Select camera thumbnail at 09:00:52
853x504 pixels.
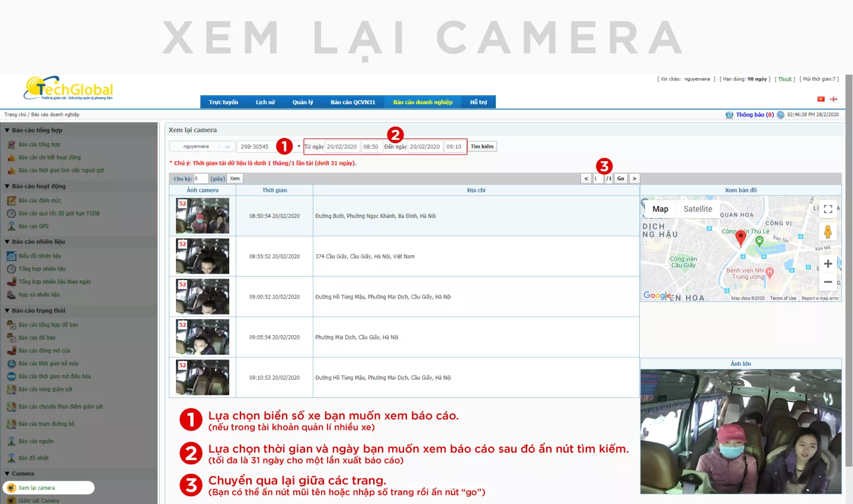203,296
